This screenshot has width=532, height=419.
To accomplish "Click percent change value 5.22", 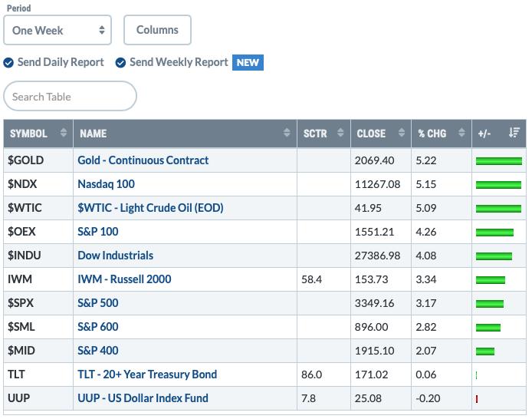I will pos(425,160).
